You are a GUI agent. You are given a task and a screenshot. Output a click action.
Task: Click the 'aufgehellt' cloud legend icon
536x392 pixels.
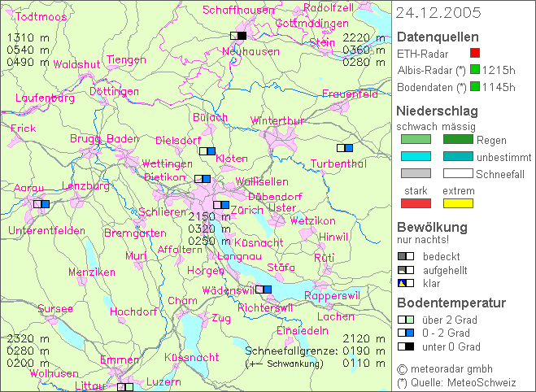point(406,270)
